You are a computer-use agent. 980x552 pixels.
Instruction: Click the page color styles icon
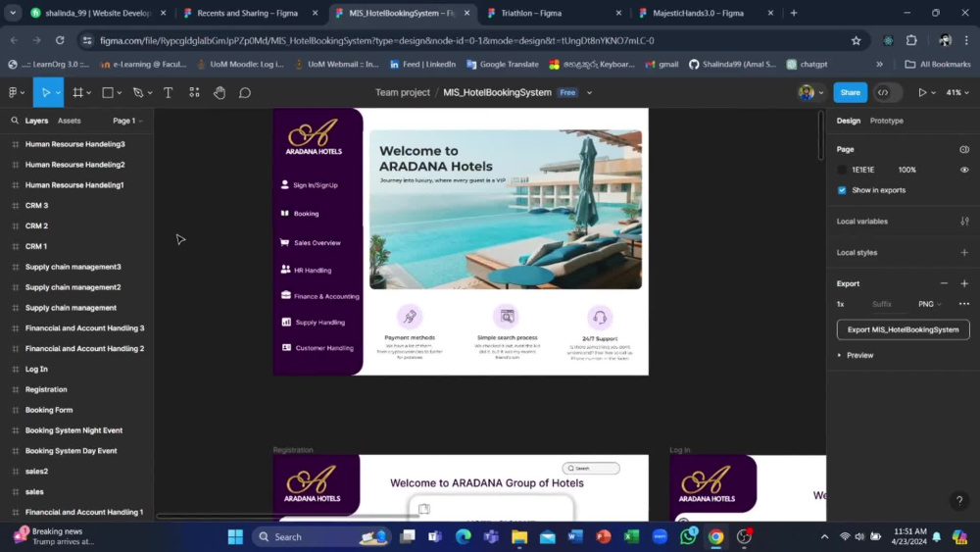[x=964, y=149]
